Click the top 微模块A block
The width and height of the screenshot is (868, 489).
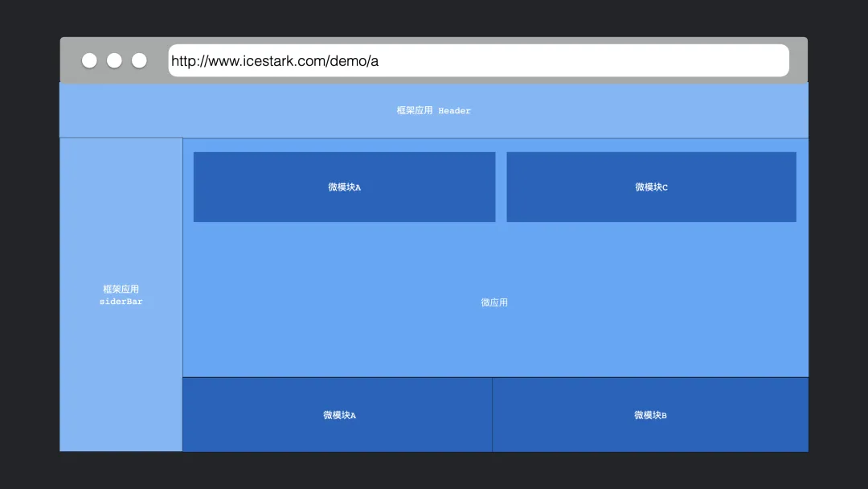pyautogui.click(x=344, y=187)
